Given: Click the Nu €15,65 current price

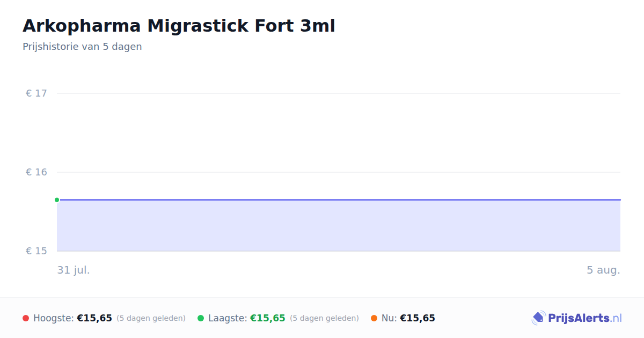Looking at the screenshot, I should click(418, 318).
